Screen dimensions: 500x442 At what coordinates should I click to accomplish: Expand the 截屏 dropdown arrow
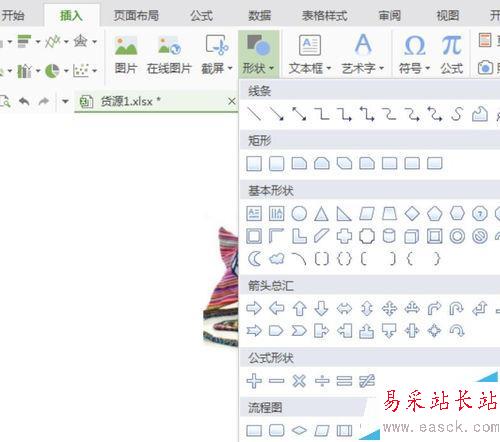(x=230, y=68)
